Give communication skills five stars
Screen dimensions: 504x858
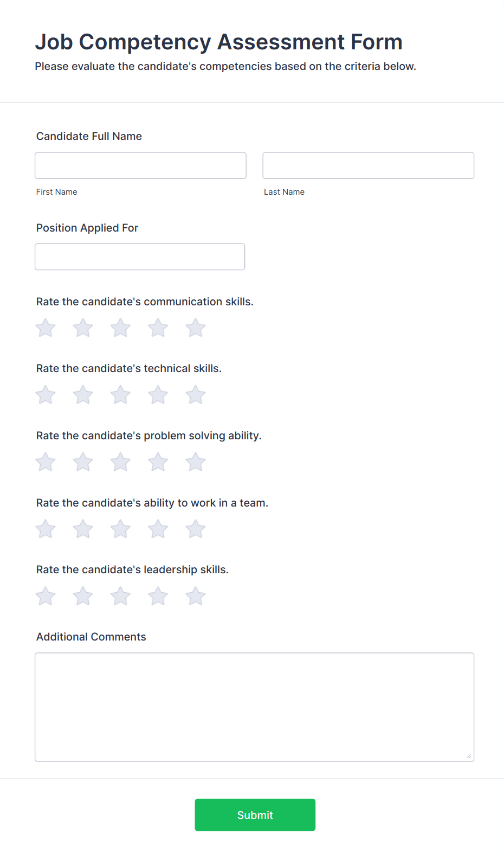point(196,328)
